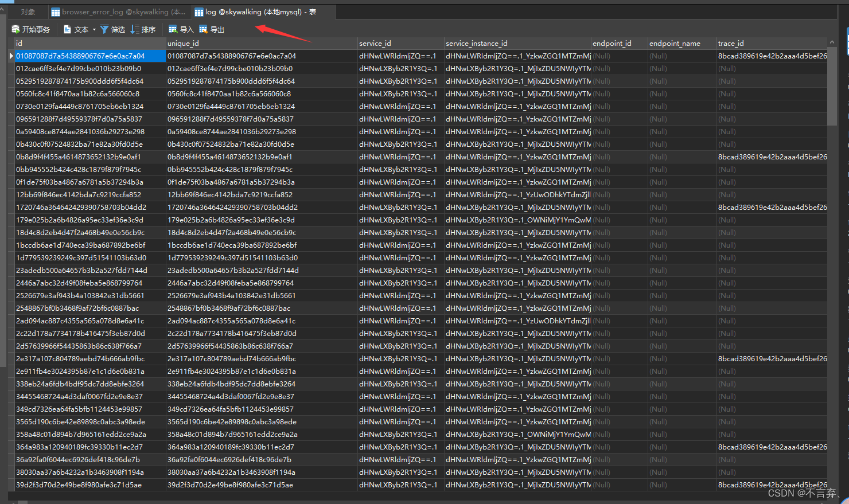
Task: Select unique_id cell 0560fc8c41f8470aa1b82c6a566060c8
Action: click(x=262, y=94)
